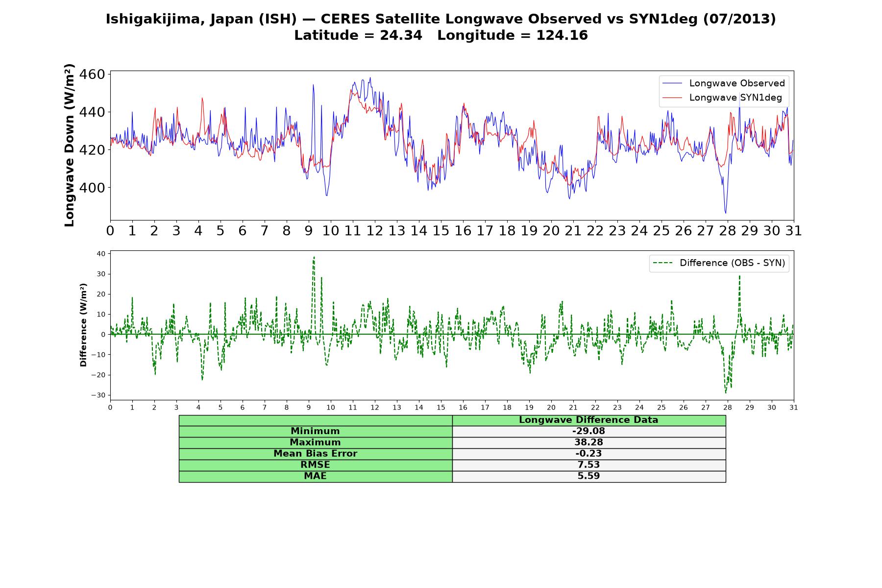This screenshot has width=882, height=588.
Task: Click the Longwave Down (W/m²) axis label
Action: (70, 145)
